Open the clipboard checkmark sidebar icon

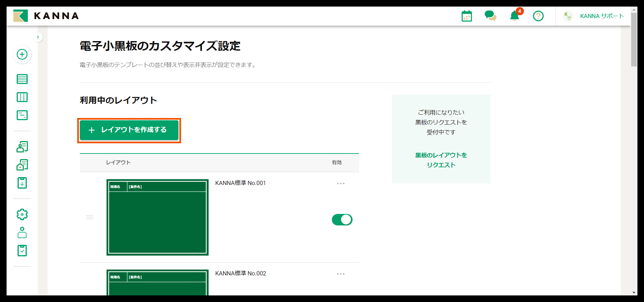(x=22, y=250)
